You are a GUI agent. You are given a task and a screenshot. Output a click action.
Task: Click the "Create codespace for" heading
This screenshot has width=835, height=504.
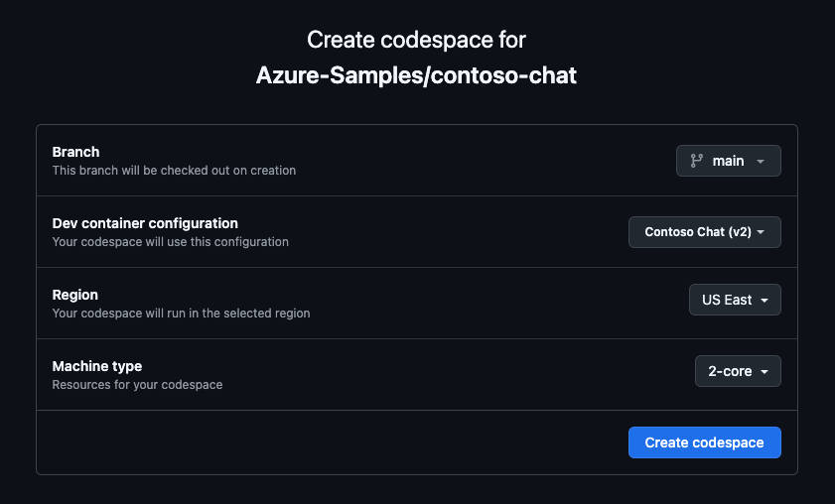click(416, 40)
